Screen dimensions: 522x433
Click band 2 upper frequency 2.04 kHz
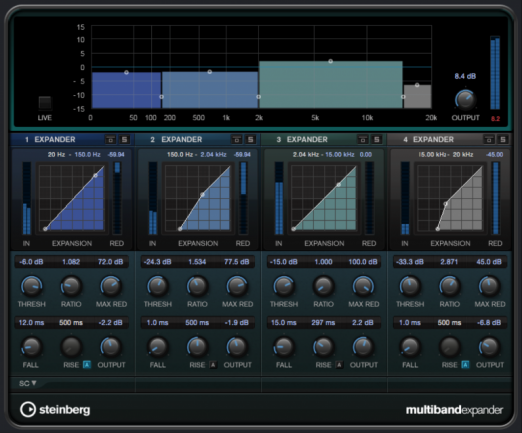[213, 155]
